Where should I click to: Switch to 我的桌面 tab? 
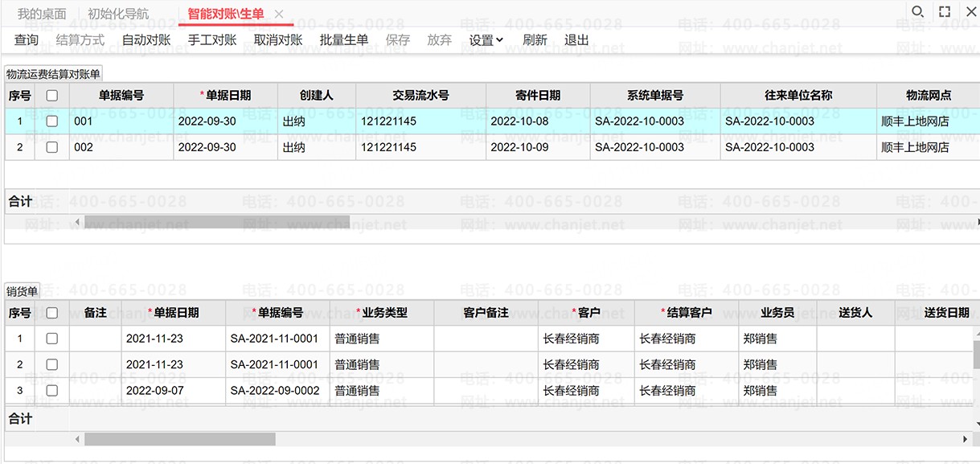pos(42,14)
